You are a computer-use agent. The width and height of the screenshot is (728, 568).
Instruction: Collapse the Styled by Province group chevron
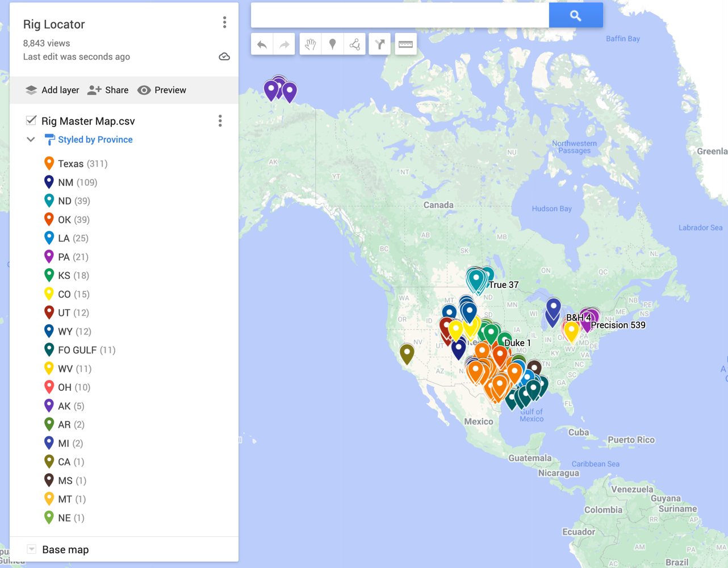pyautogui.click(x=31, y=139)
